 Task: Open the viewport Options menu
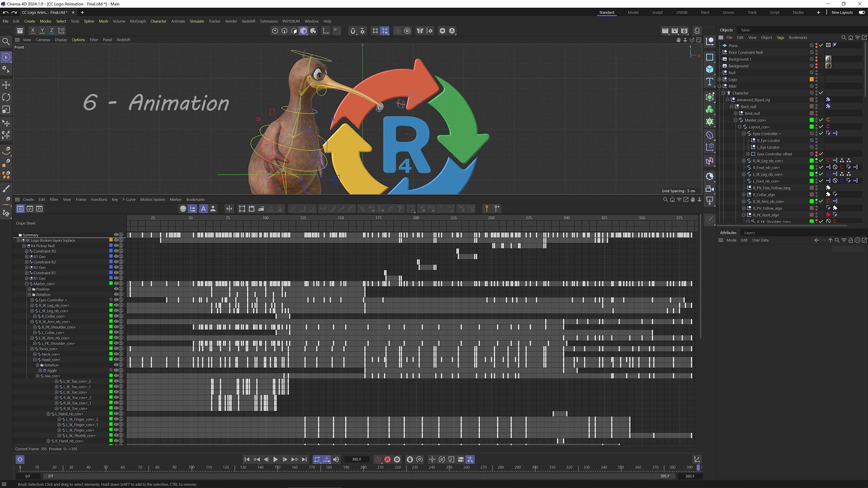coord(78,40)
